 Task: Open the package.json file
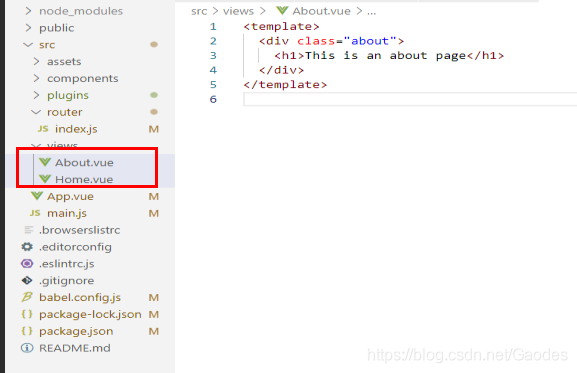76,331
